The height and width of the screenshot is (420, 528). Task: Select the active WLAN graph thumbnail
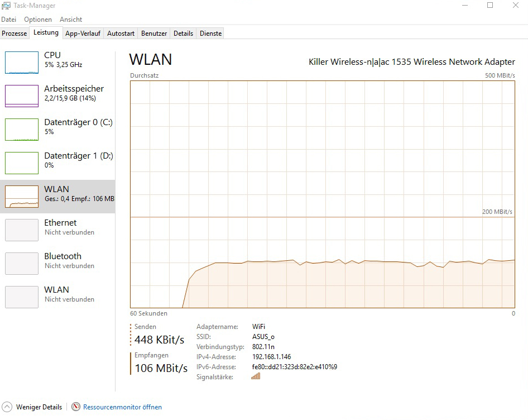tap(22, 197)
